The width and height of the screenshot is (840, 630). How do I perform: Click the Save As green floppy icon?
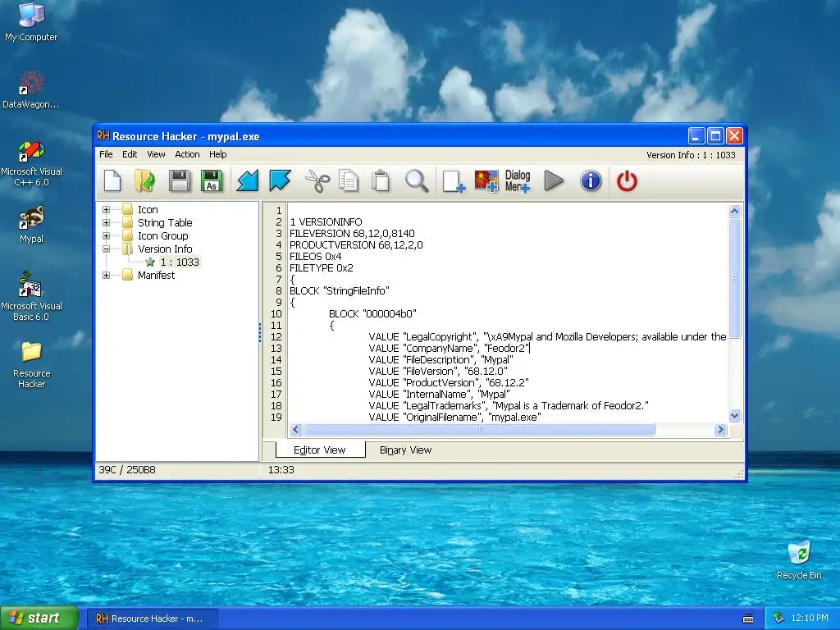tap(212, 180)
